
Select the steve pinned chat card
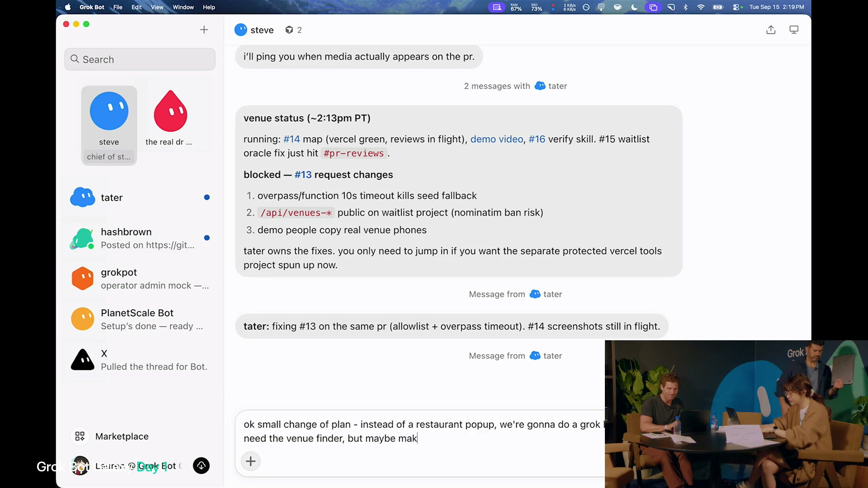pos(109,125)
